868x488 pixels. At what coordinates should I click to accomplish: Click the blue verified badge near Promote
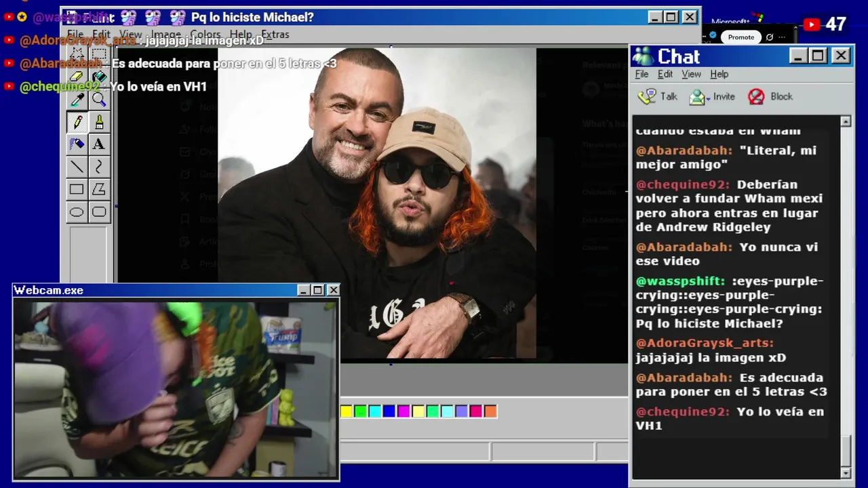coord(713,35)
